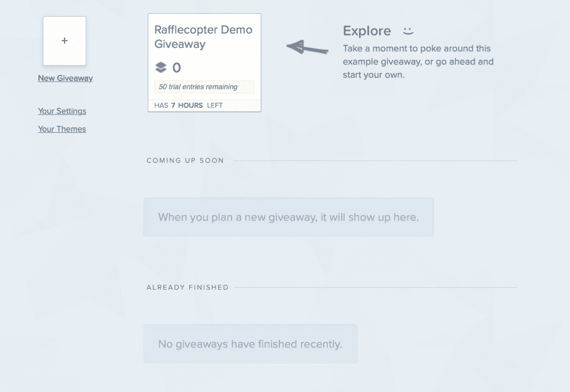Viewport: 570px width, 392px height.
Task: Click the no finished giveaways placeholder box
Action: tap(250, 344)
